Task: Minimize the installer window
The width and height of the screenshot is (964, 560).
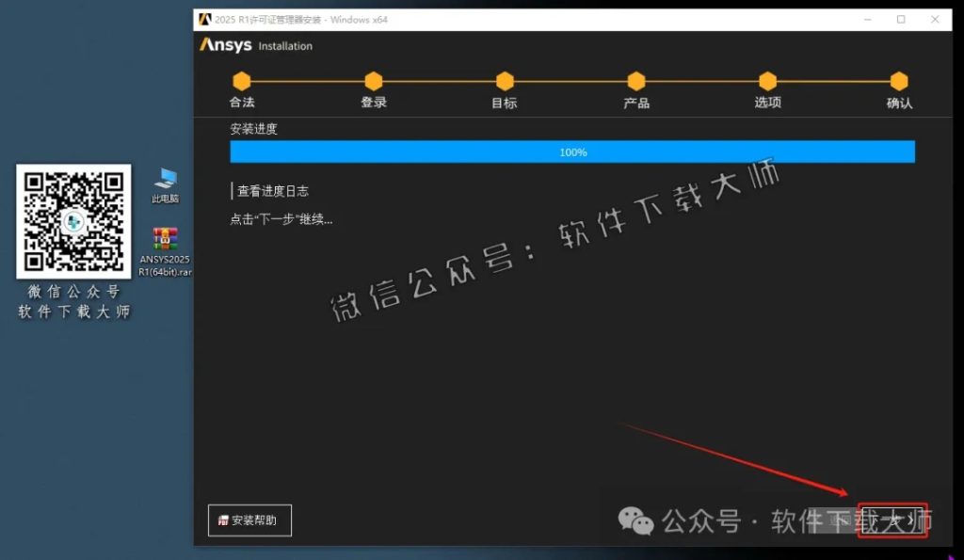Action: pos(867,19)
